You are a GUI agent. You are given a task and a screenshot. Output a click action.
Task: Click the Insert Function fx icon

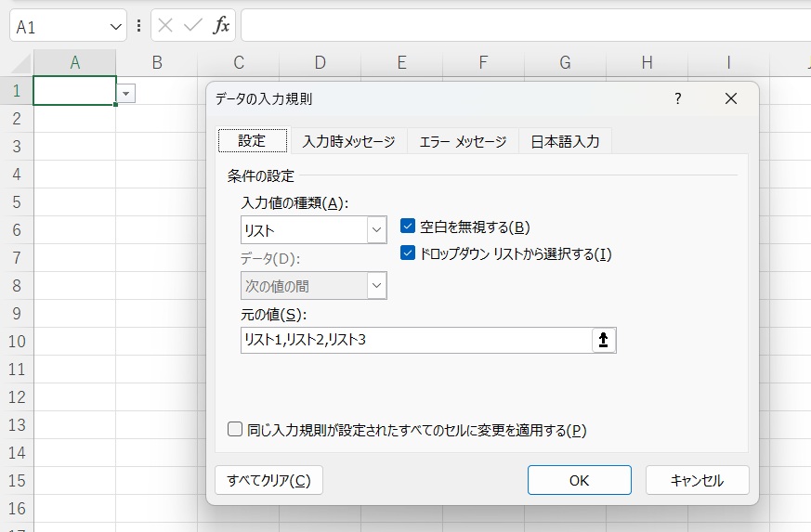pyautogui.click(x=221, y=26)
